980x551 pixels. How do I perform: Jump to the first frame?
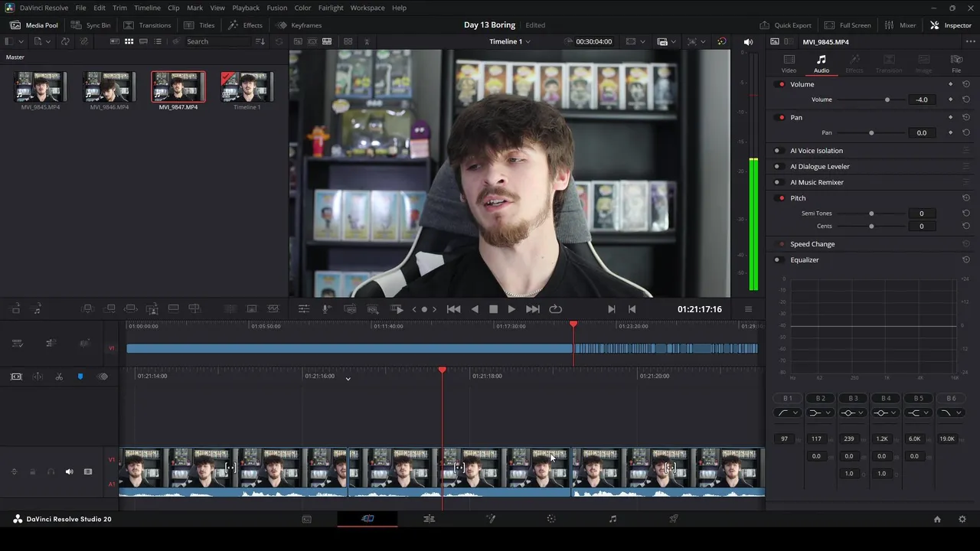(x=453, y=309)
